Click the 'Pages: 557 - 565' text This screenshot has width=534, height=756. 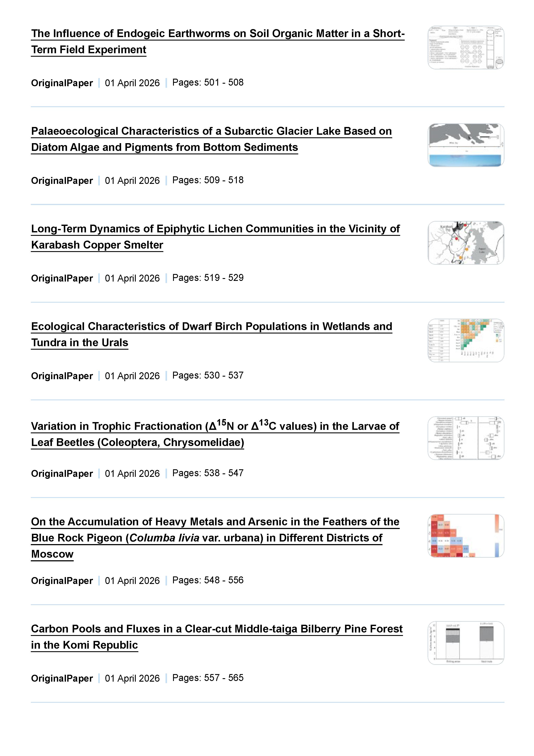click(208, 678)
